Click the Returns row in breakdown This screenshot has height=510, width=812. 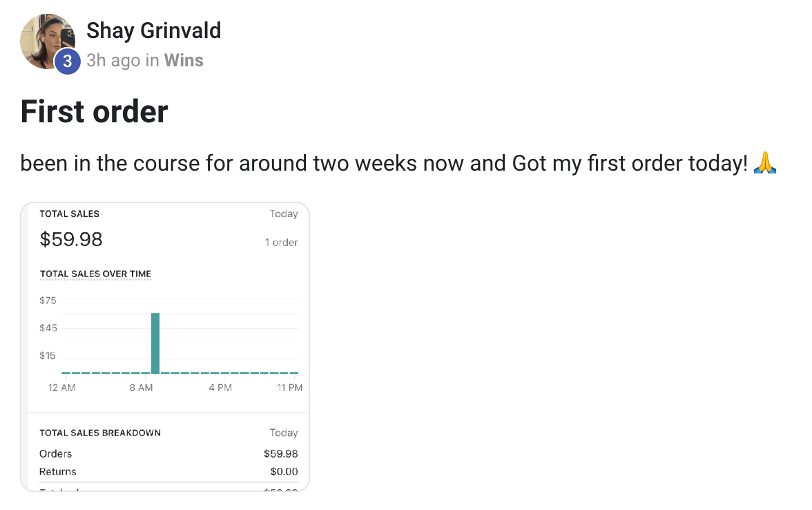(x=168, y=471)
